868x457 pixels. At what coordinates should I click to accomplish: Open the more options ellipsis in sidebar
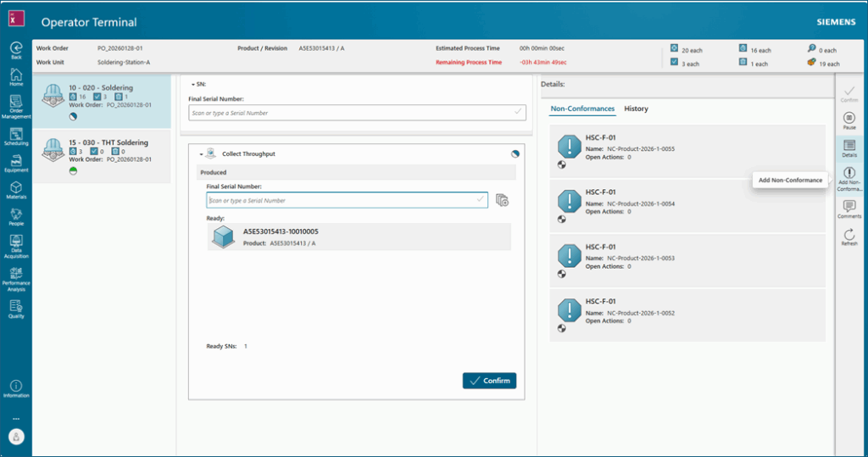click(x=16, y=419)
